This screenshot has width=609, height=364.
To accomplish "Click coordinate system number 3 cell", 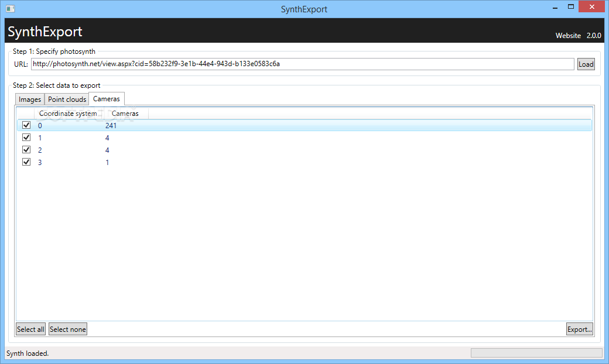I will [40, 162].
